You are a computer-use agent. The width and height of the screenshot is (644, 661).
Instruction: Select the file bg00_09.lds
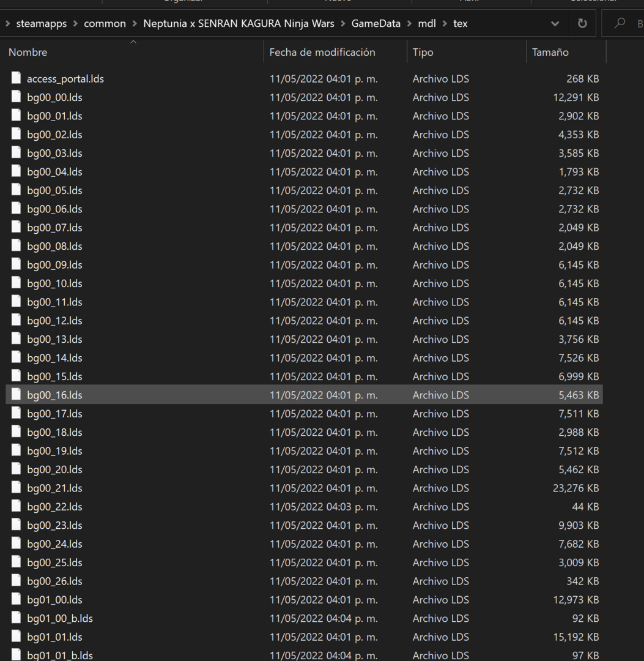point(54,265)
